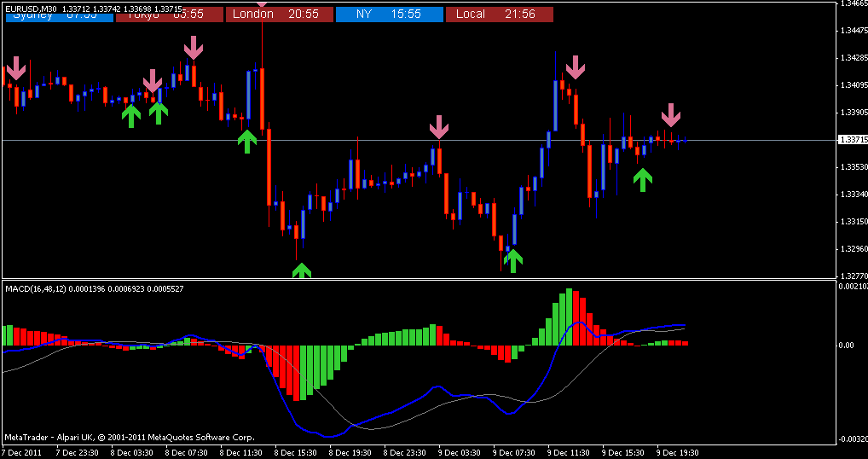Click the pink sell arrow above the 9 Dec 11:30 peak

point(576,67)
